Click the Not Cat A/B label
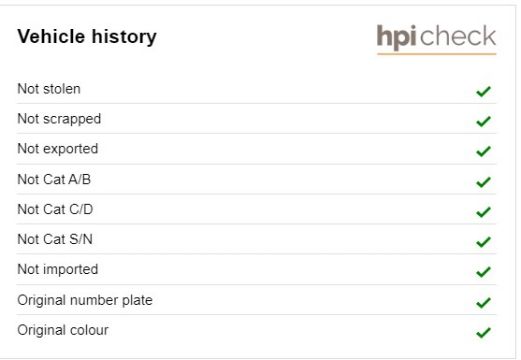This screenshot has height=360, width=521. click(54, 179)
